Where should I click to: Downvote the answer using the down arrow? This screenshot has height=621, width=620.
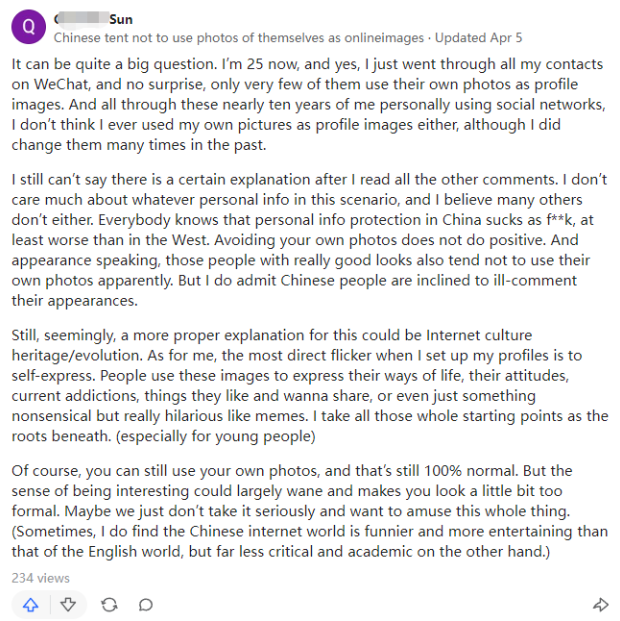click(x=68, y=605)
